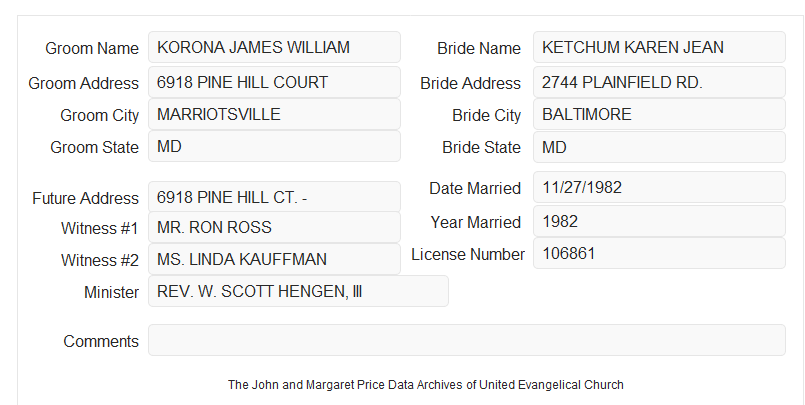
Task: Click the Groom Name label
Action: click(92, 48)
